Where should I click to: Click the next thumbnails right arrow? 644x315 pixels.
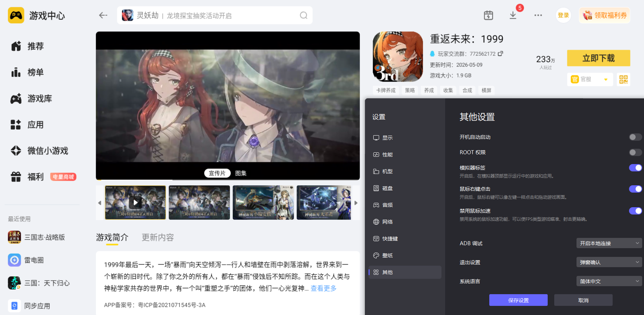356,203
